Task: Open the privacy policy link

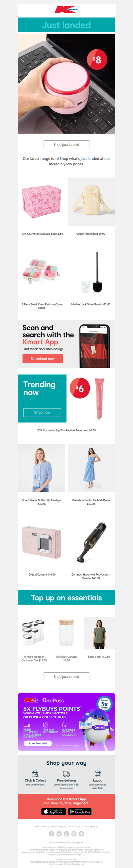Action: (90, 826)
